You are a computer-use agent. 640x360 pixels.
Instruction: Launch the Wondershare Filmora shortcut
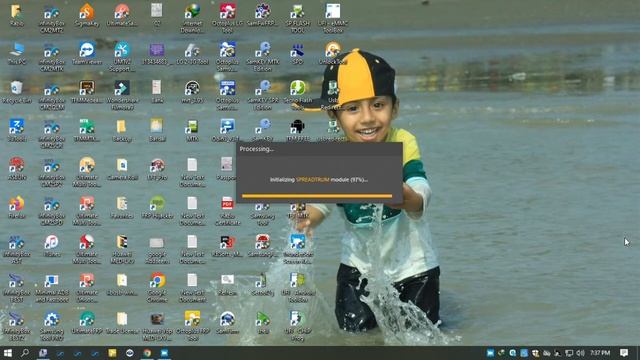pyautogui.click(x=122, y=95)
